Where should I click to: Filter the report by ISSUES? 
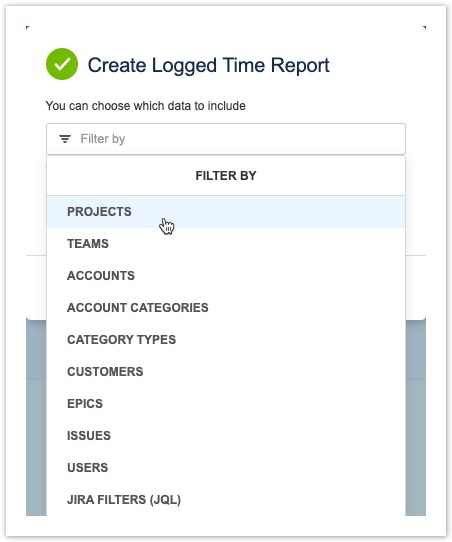pos(226,436)
